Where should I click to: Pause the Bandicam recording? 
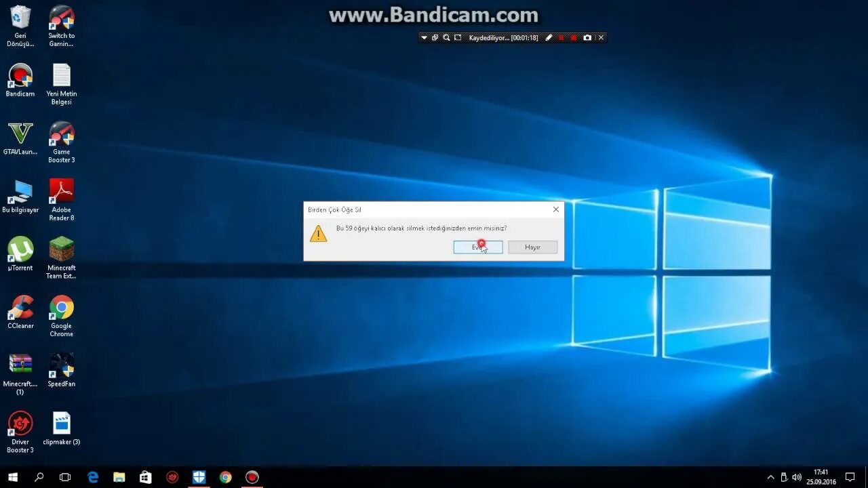tap(561, 38)
